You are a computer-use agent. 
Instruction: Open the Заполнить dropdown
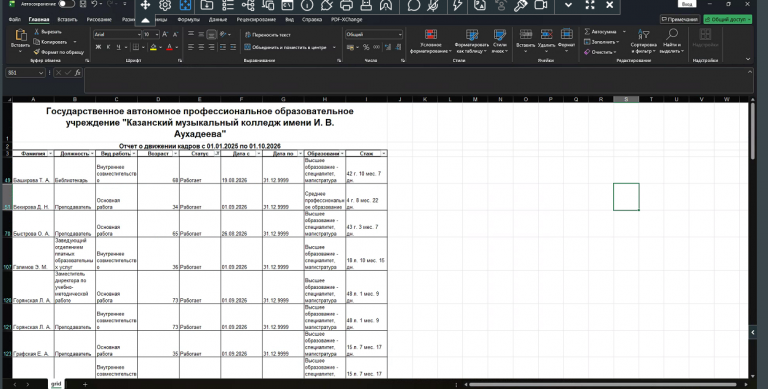601,42
